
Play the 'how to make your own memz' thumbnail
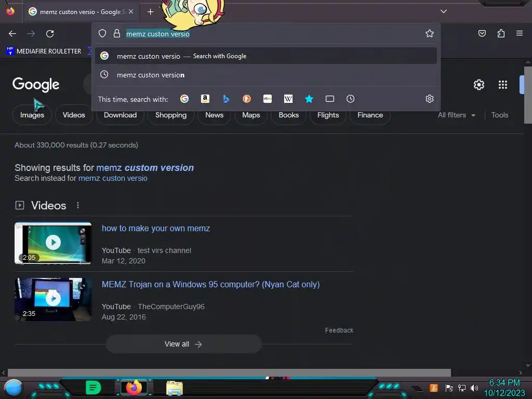pos(53,243)
